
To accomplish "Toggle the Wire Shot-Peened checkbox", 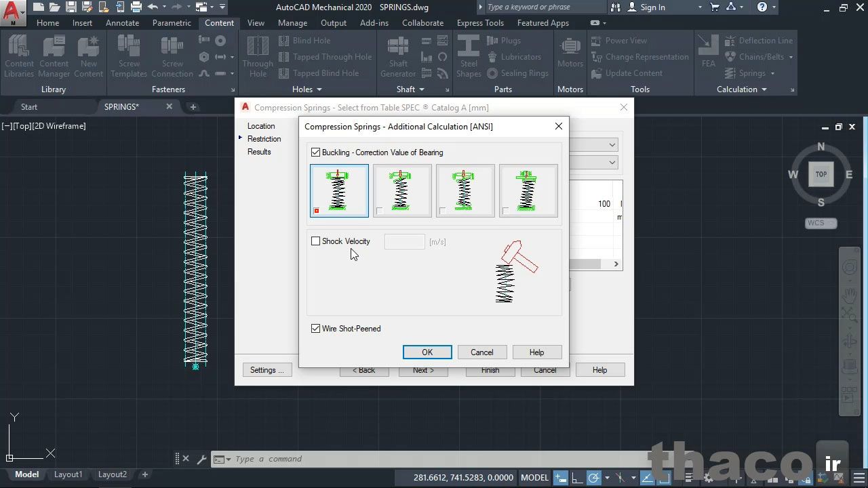I will tap(315, 329).
